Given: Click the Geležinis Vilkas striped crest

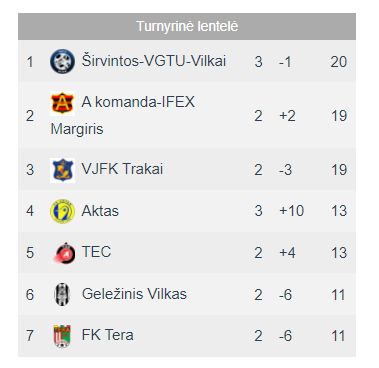Looking at the screenshot, I should point(62,294).
